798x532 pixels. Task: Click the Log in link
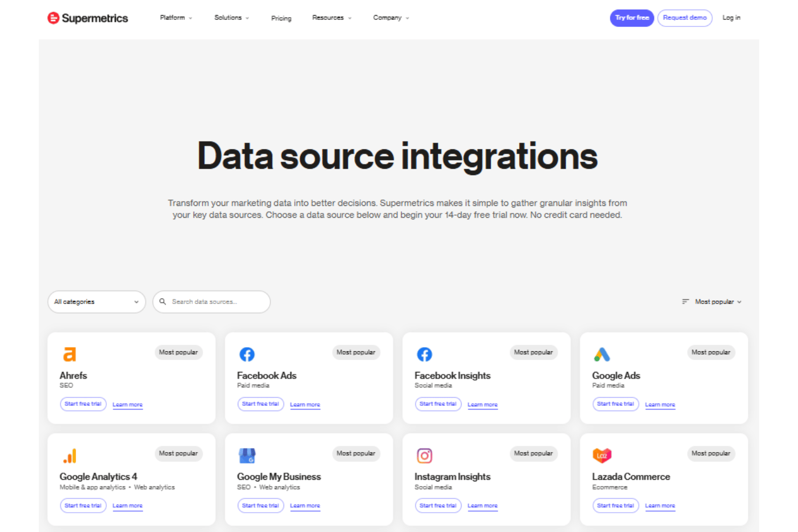click(731, 18)
